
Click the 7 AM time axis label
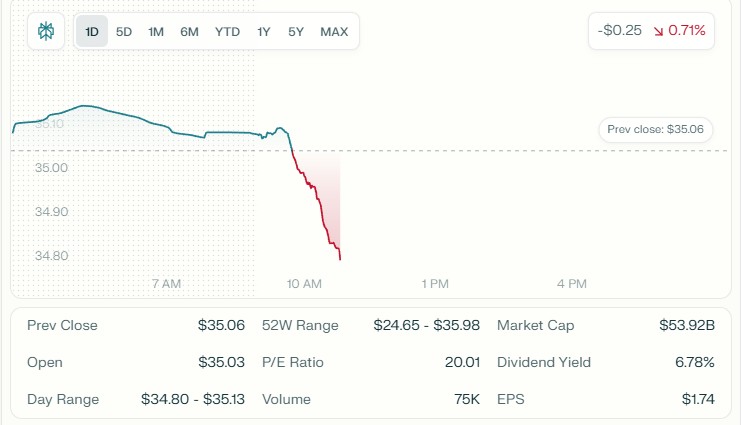tap(166, 284)
